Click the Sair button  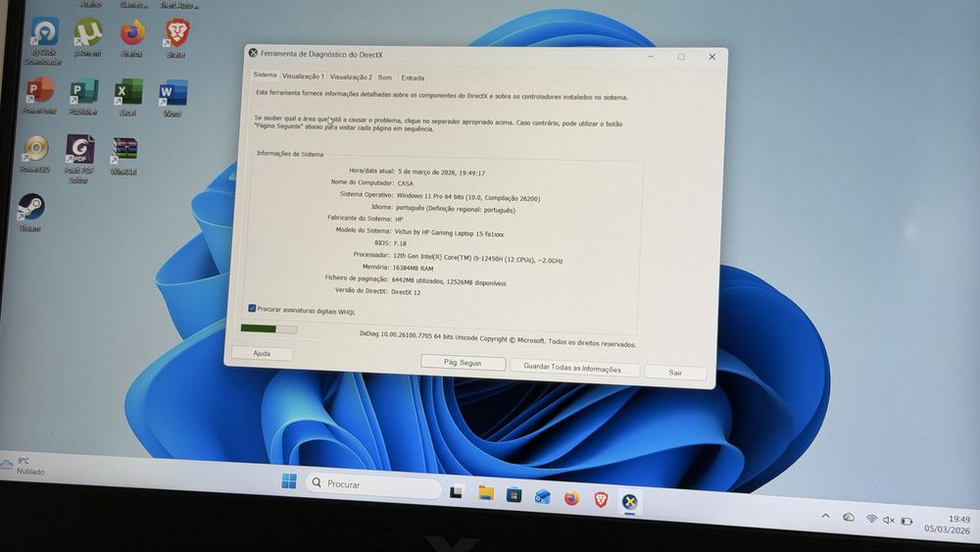point(675,373)
